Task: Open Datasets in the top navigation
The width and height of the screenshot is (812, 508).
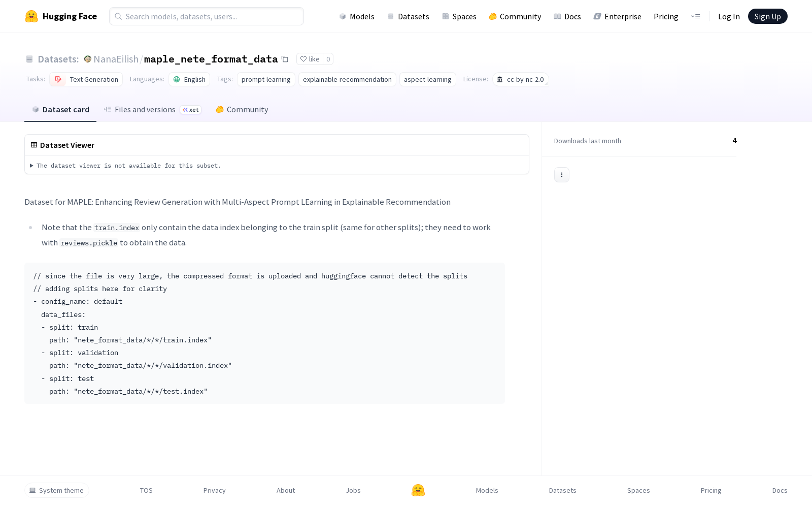Action: click(408, 16)
